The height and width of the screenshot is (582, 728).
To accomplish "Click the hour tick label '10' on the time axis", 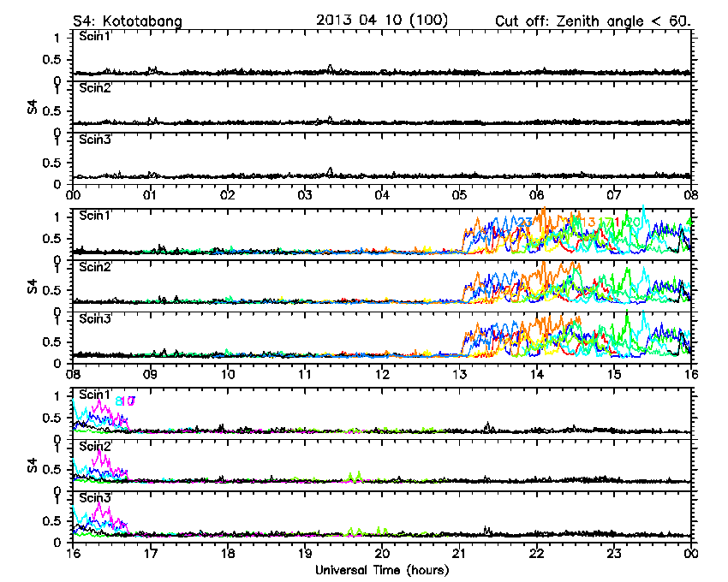I will pyautogui.click(x=228, y=374).
